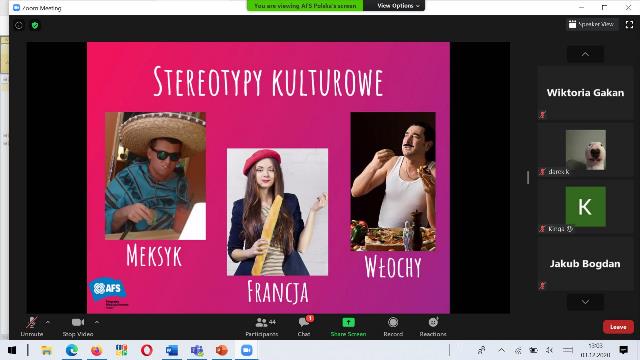Open PowerPoint from the Windows taskbar
The width and height of the screenshot is (640, 360).
tap(222, 350)
